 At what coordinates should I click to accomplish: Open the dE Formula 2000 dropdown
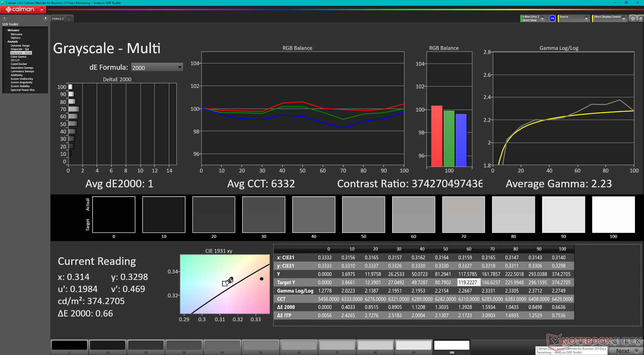point(157,67)
